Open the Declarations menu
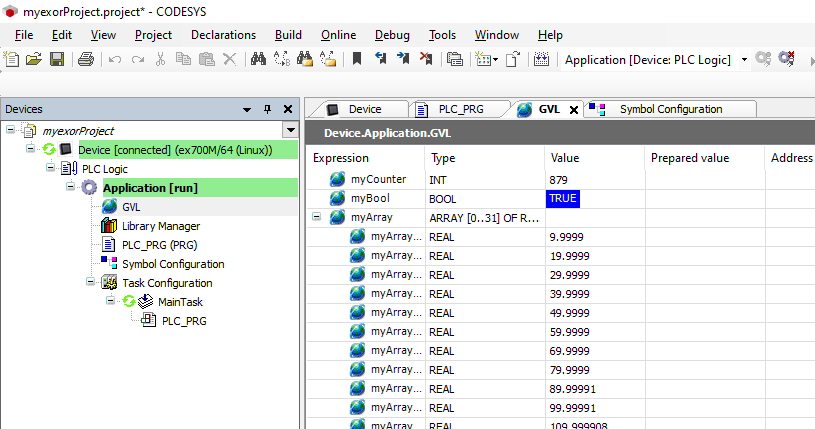The height and width of the screenshot is (429, 815). [224, 35]
